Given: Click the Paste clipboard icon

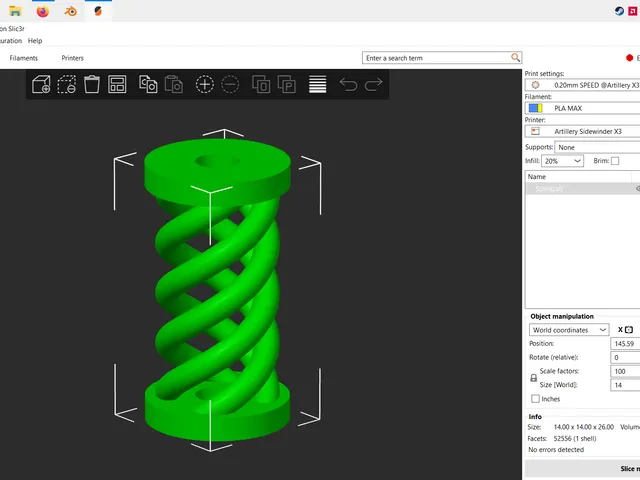Looking at the screenshot, I should [174, 84].
